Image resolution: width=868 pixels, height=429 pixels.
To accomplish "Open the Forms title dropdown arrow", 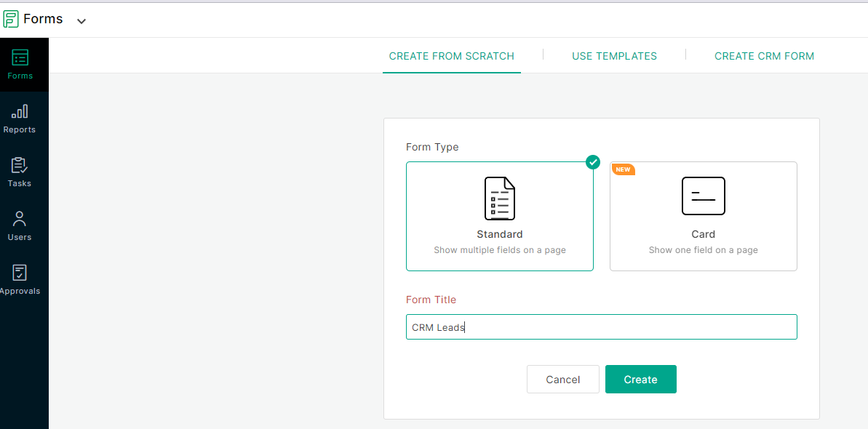I will click(x=81, y=21).
